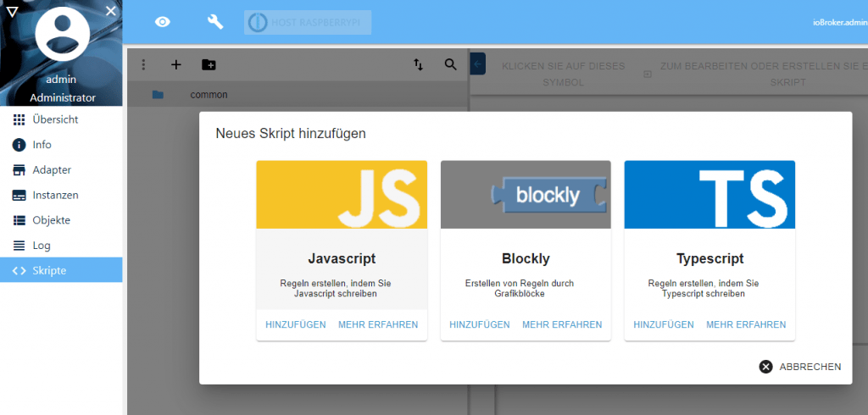Select the common folder row
The image size is (868, 415).
point(298,95)
